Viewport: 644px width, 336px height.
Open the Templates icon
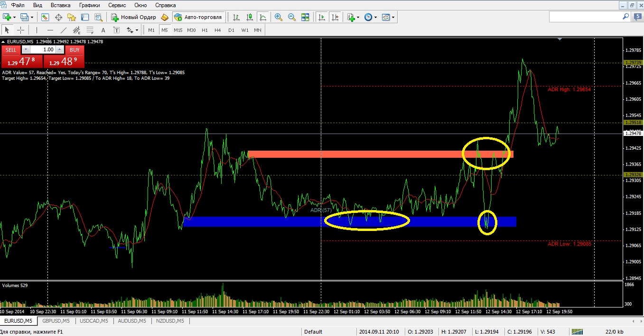[x=386, y=17]
